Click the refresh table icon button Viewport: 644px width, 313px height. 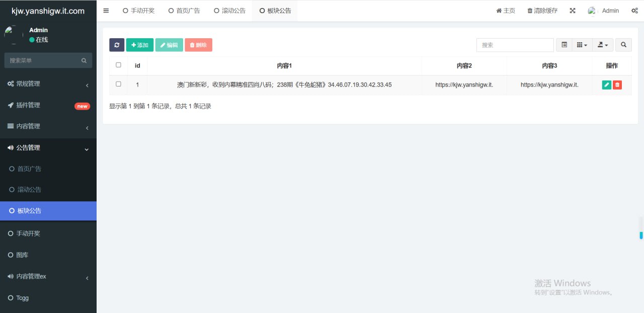(117, 45)
